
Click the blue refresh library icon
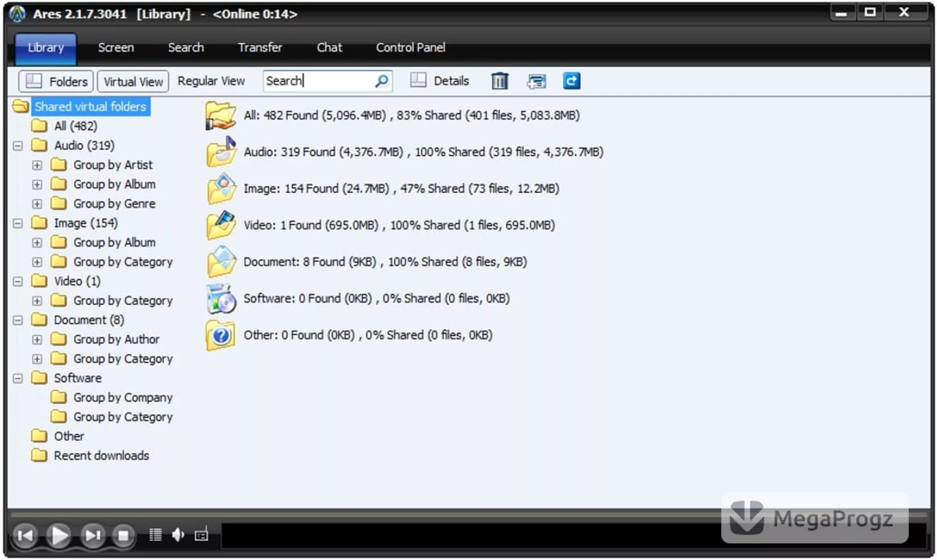click(571, 80)
